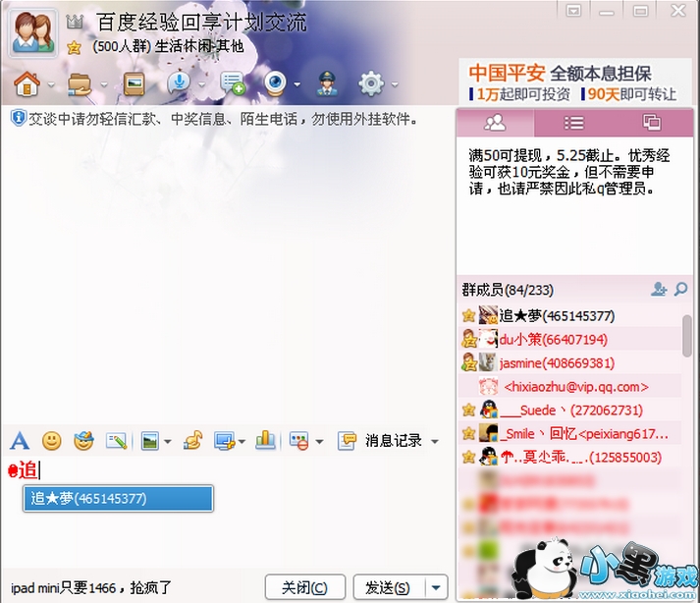Image resolution: width=700 pixels, height=603 pixels.
Task: Select 追★夢(465145377) from mention suggestion
Action: coord(119,499)
